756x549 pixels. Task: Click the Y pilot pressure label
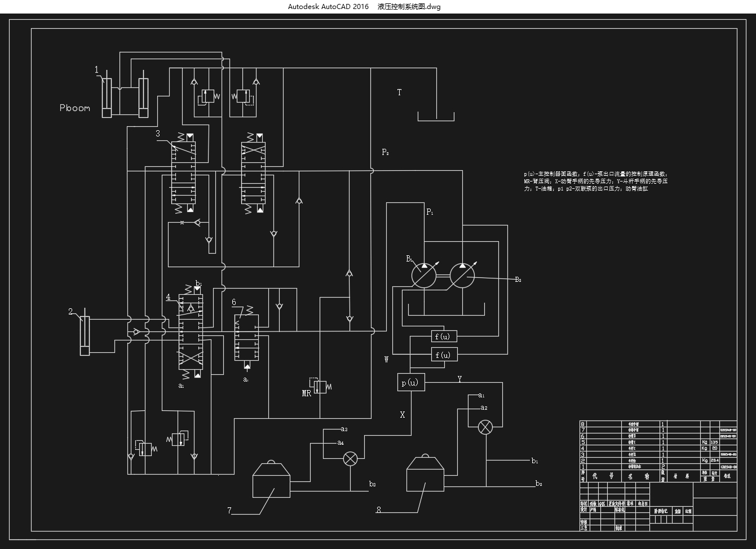coord(460,380)
